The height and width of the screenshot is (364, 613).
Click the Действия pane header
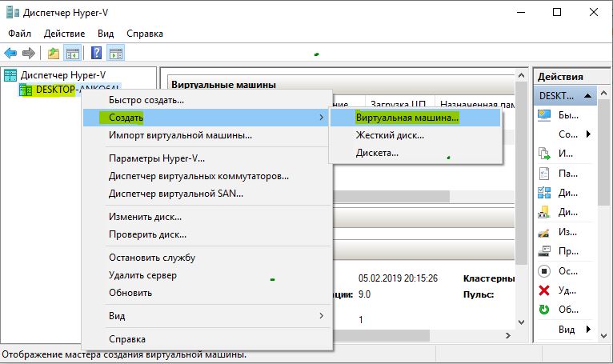(560, 77)
